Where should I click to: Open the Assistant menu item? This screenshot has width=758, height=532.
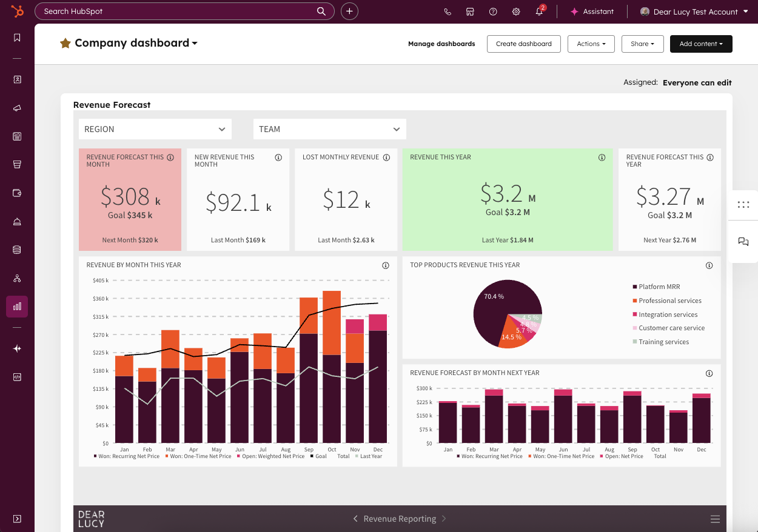[x=592, y=12]
